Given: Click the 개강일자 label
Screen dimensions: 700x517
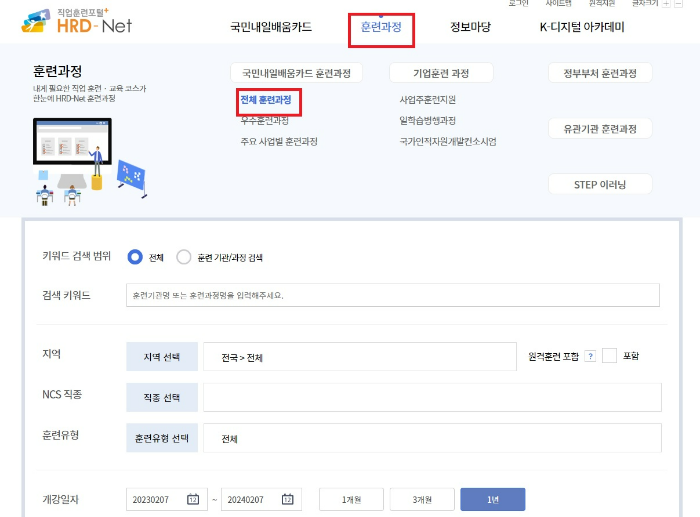Looking at the screenshot, I should click(60, 499).
